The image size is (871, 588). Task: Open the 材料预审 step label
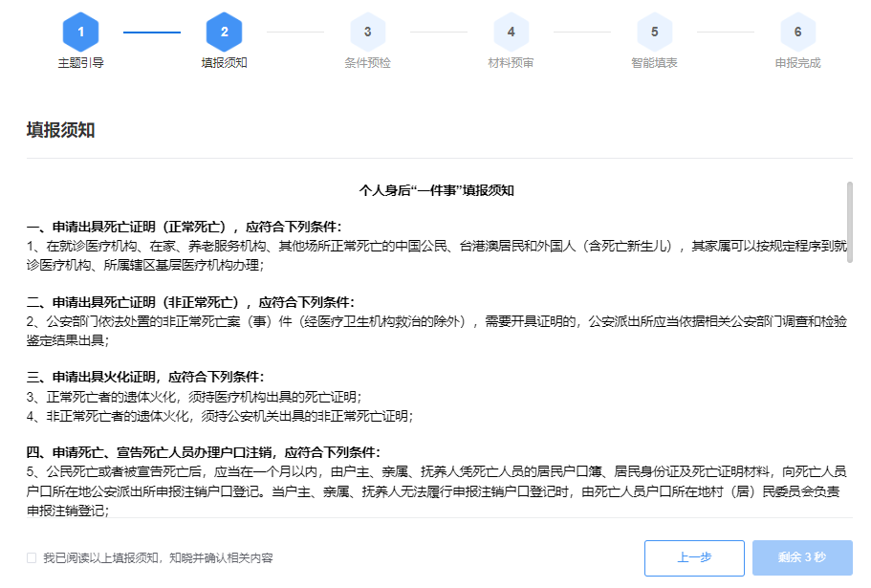tap(511, 63)
